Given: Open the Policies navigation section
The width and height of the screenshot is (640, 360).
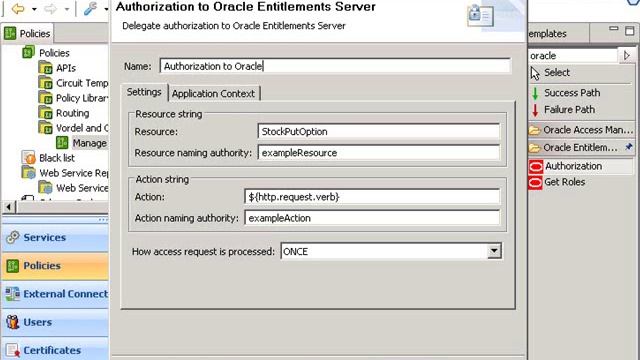Looking at the screenshot, I should 55,266.
